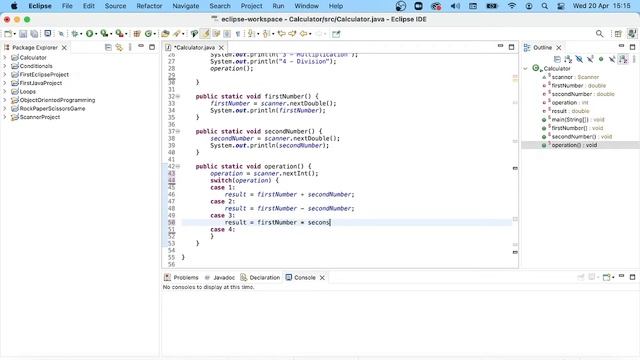Open the macOS Control Center icon
Screen dimensions: 640x360
coord(561,6)
